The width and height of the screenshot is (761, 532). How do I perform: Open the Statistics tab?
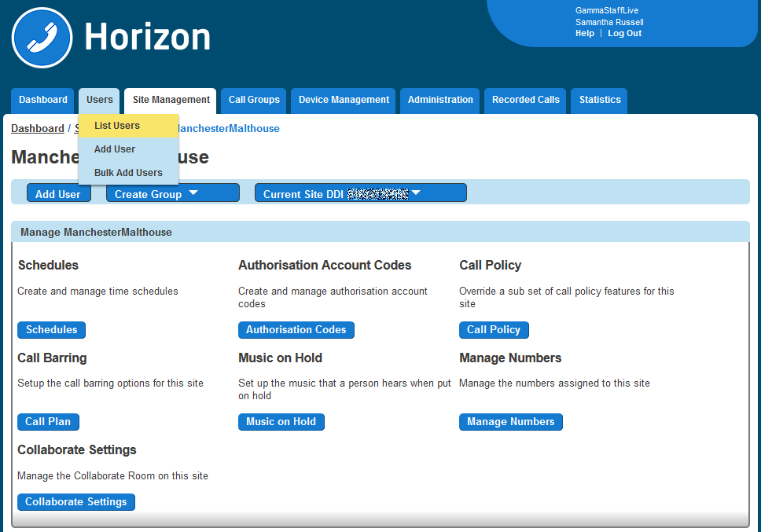[599, 100]
